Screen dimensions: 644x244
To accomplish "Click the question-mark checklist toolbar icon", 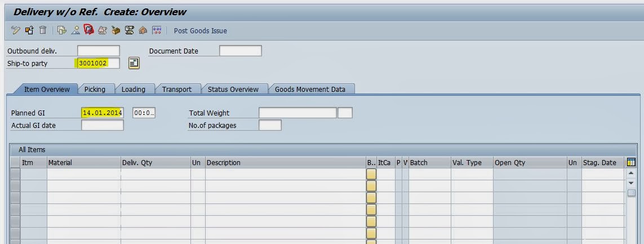I will [130, 30].
